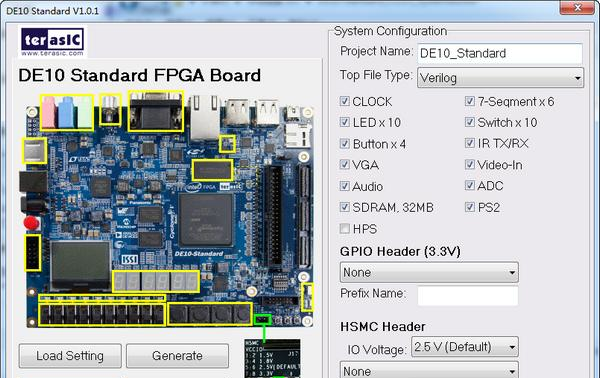Click the audio jacks highlighted on the board

pos(67,112)
